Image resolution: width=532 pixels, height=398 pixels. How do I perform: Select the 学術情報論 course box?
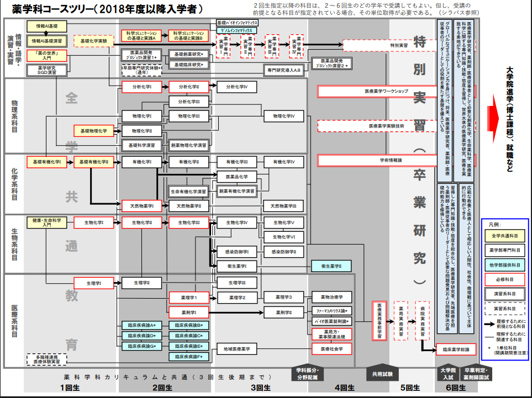point(386,160)
